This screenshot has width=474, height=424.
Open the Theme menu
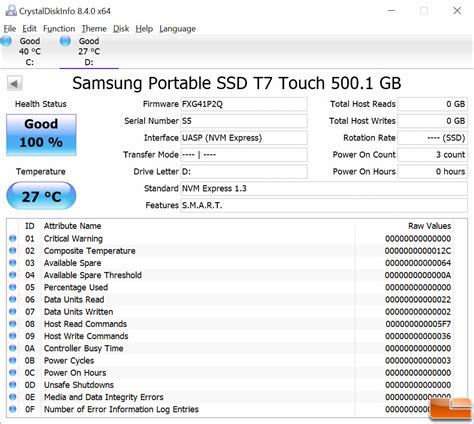pyautogui.click(x=94, y=29)
